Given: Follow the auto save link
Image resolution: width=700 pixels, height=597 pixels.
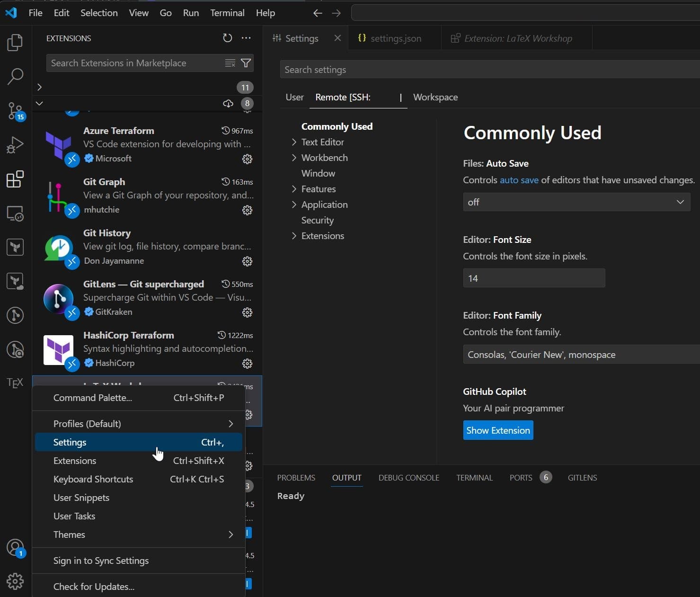Looking at the screenshot, I should pos(519,180).
